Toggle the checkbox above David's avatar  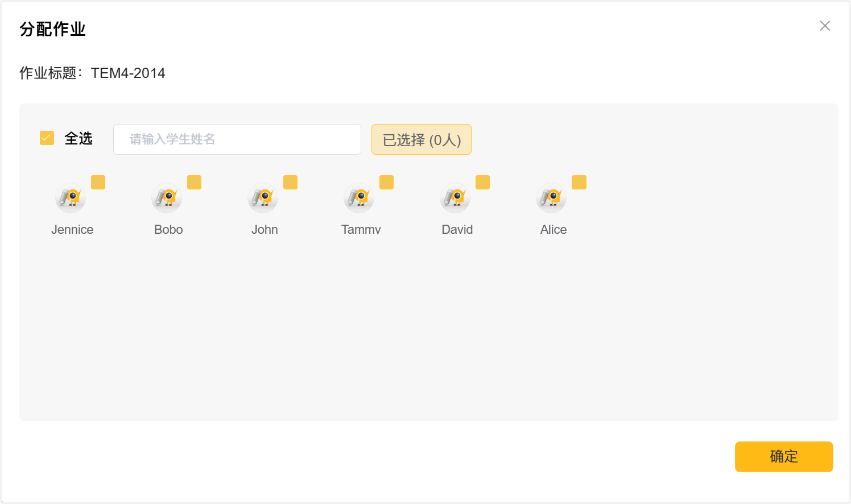pyautogui.click(x=483, y=182)
